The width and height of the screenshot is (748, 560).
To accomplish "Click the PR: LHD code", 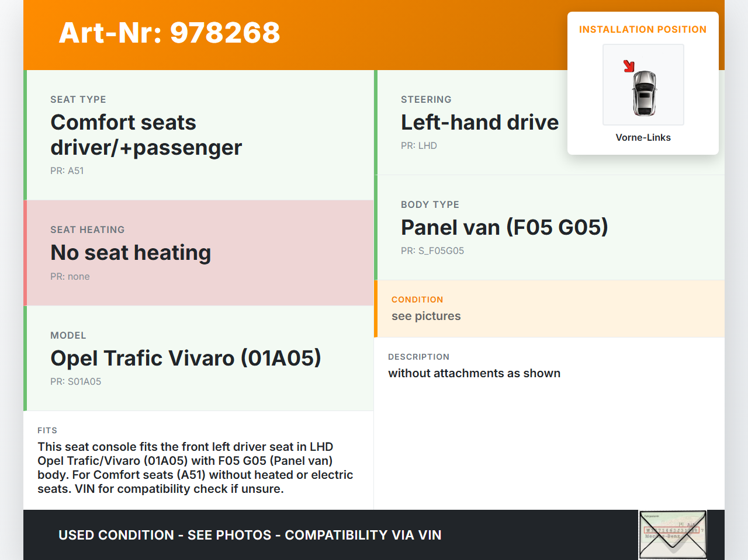I will tap(418, 146).
